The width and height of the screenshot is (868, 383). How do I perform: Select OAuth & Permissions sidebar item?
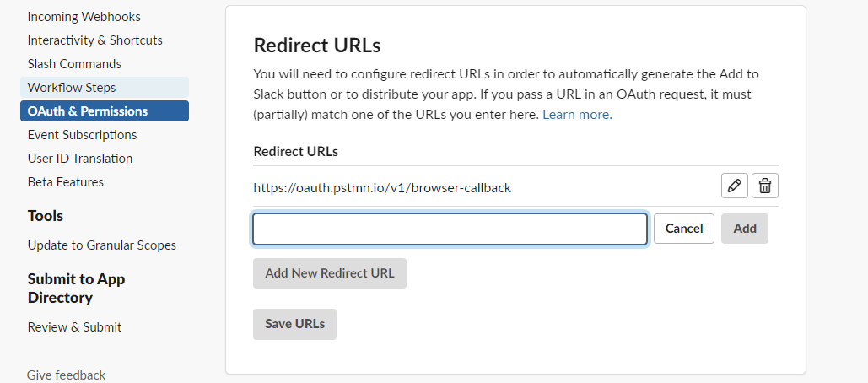(x=88, y=111)
